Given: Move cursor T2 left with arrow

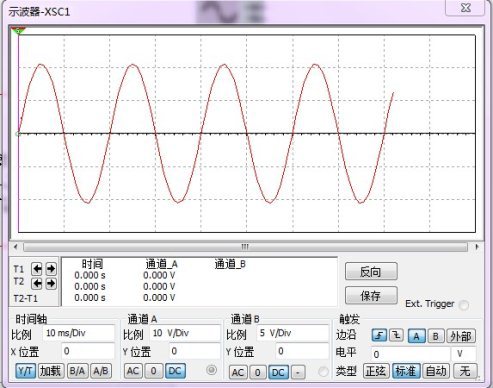Looking at the screenshot, I should click(37, 283).
